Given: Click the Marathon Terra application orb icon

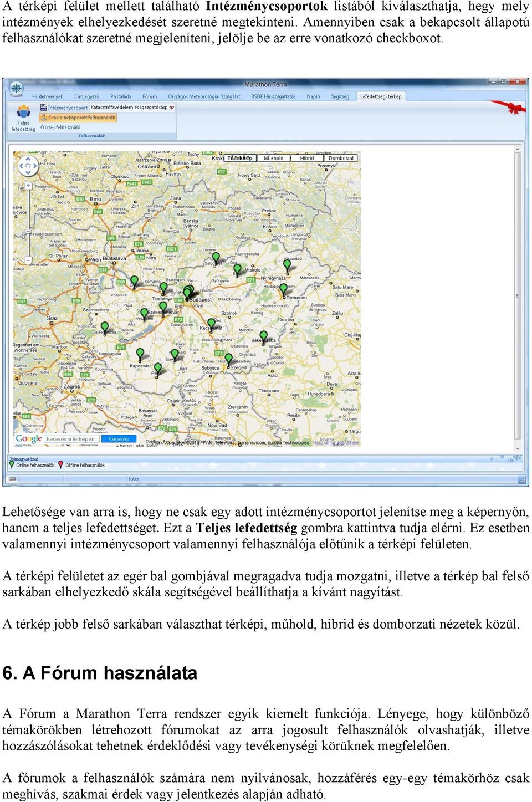Looking at the screenshot, I should coord(16,88).
